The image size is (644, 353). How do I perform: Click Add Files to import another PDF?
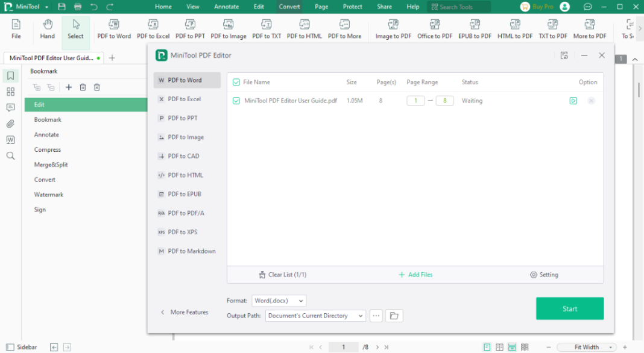415,274
